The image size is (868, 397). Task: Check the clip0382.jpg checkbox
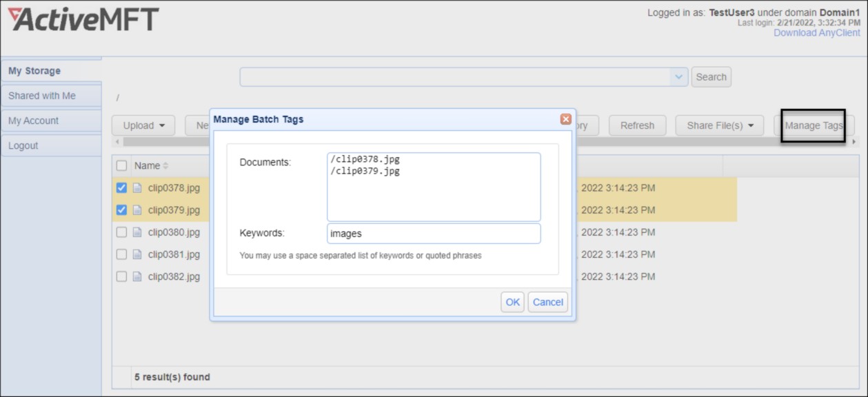pos(122,276)
